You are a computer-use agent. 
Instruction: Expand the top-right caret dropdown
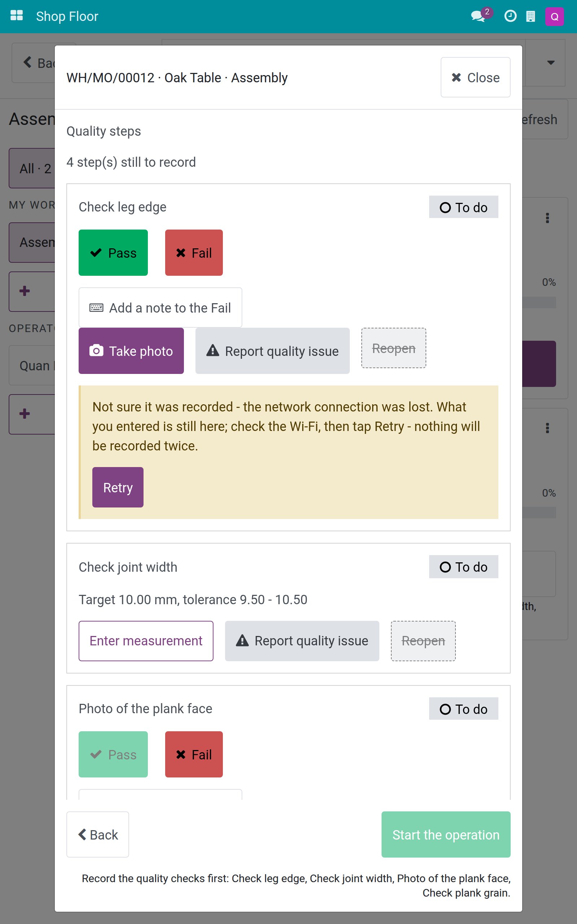click(x=551, y=62)
